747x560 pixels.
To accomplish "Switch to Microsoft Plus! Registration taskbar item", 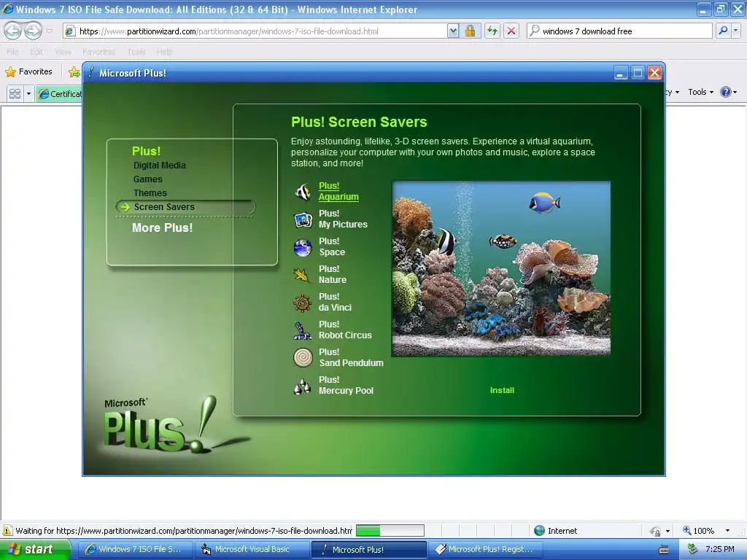I will [x=485, y=549].
